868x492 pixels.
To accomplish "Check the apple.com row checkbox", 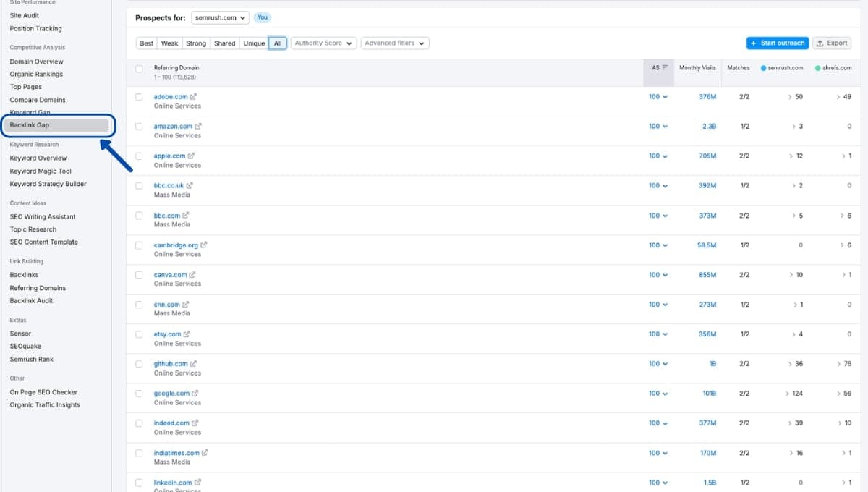I will (x=139, y=156).
